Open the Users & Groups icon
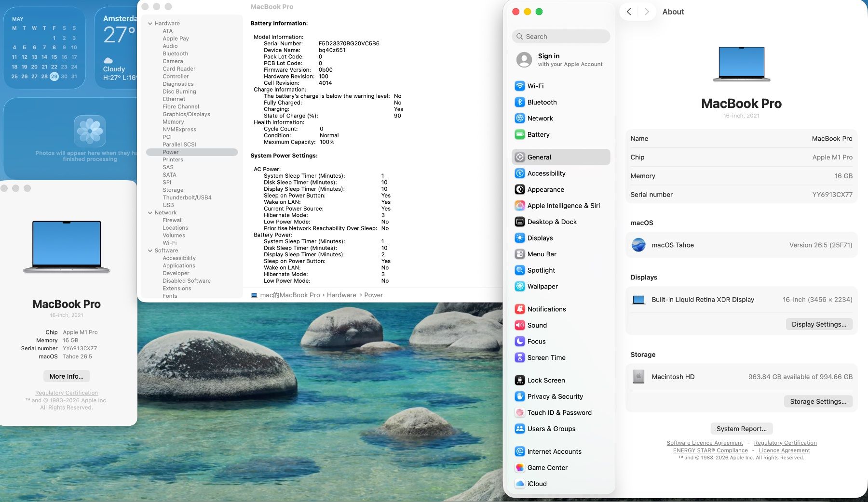868x502 pixels. pos(520,429)
